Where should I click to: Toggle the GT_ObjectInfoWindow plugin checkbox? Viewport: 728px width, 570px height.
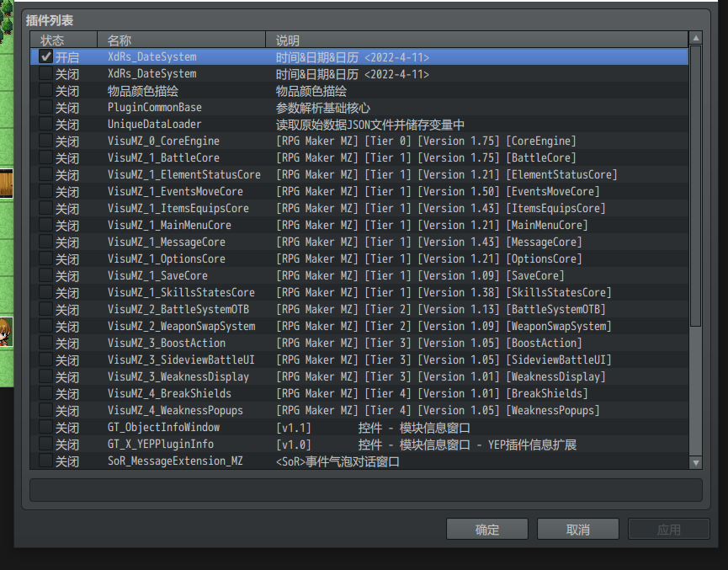click(x=46, y=427)
